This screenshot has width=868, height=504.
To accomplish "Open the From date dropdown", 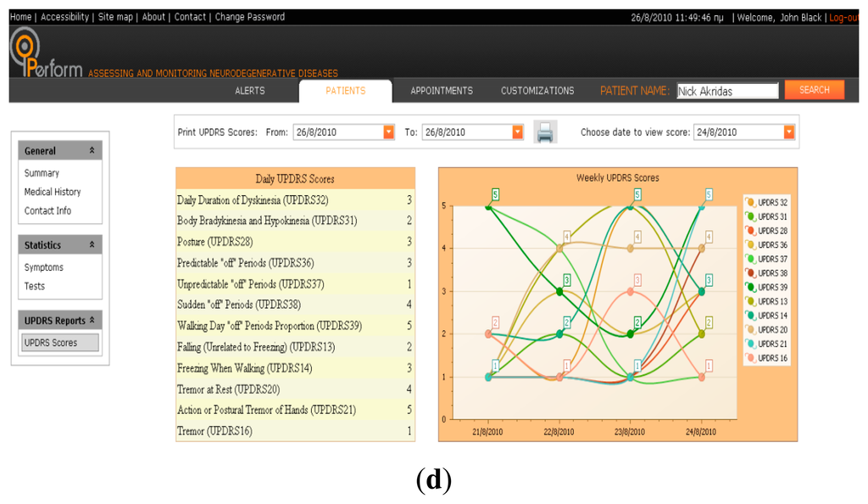I will (x=389, y=132).
